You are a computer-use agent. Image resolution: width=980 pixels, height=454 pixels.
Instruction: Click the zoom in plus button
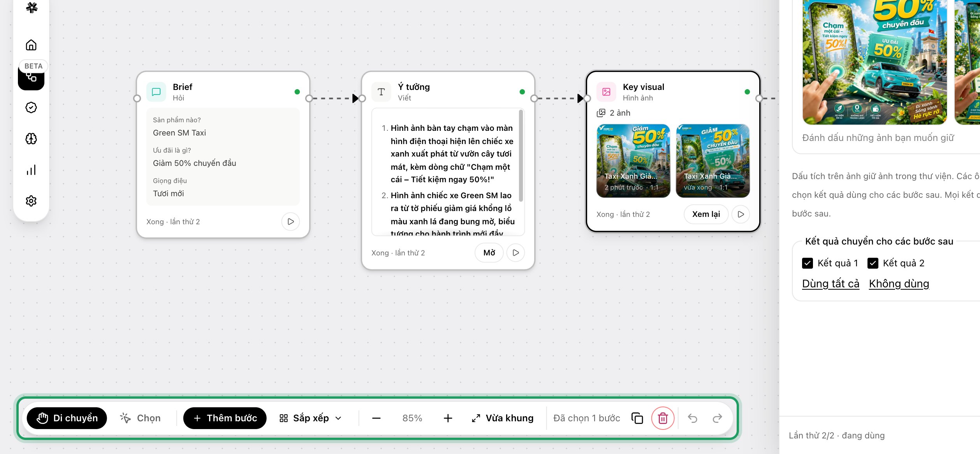coord(448,418)
